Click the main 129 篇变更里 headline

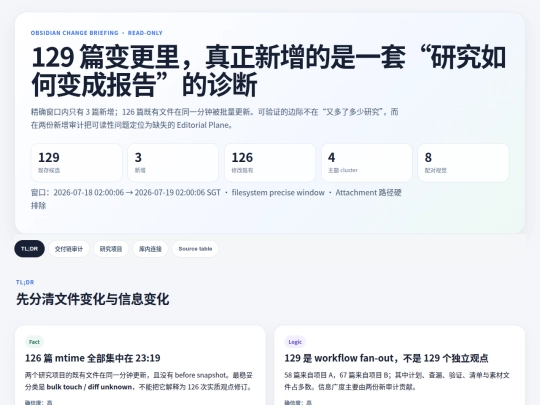269,71
